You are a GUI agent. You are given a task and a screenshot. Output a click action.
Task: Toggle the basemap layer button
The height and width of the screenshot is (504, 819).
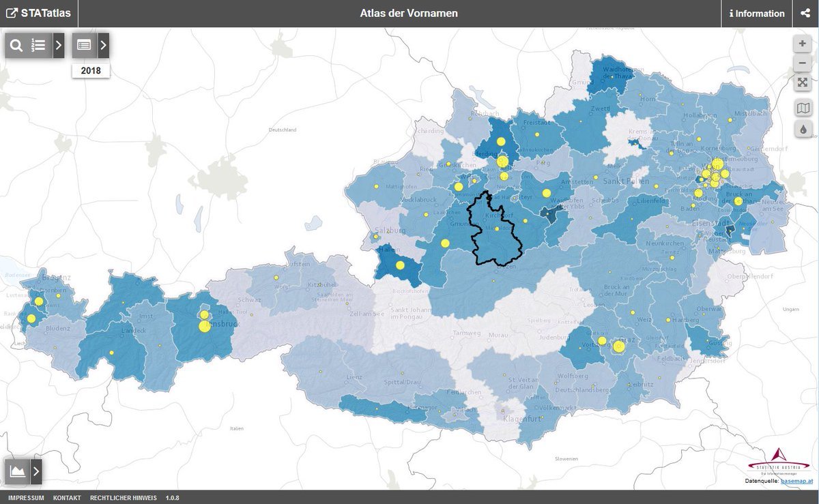coord(803,108)
